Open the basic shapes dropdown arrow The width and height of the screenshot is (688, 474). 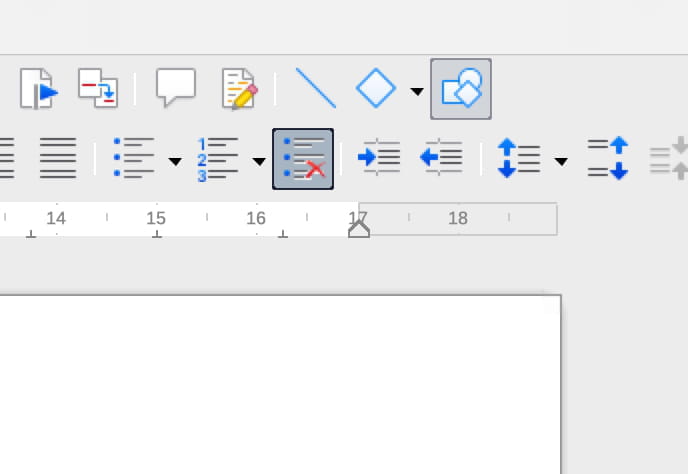click(x=417, y=91)
